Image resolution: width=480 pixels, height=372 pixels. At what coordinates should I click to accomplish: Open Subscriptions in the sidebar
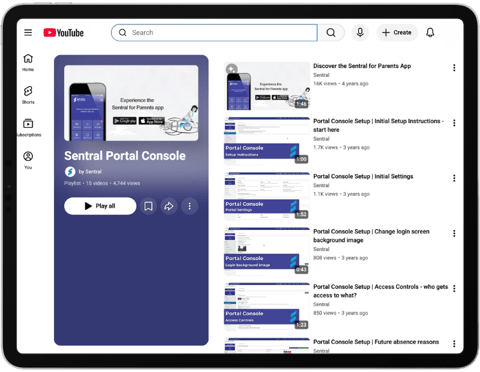click(28, 127)
